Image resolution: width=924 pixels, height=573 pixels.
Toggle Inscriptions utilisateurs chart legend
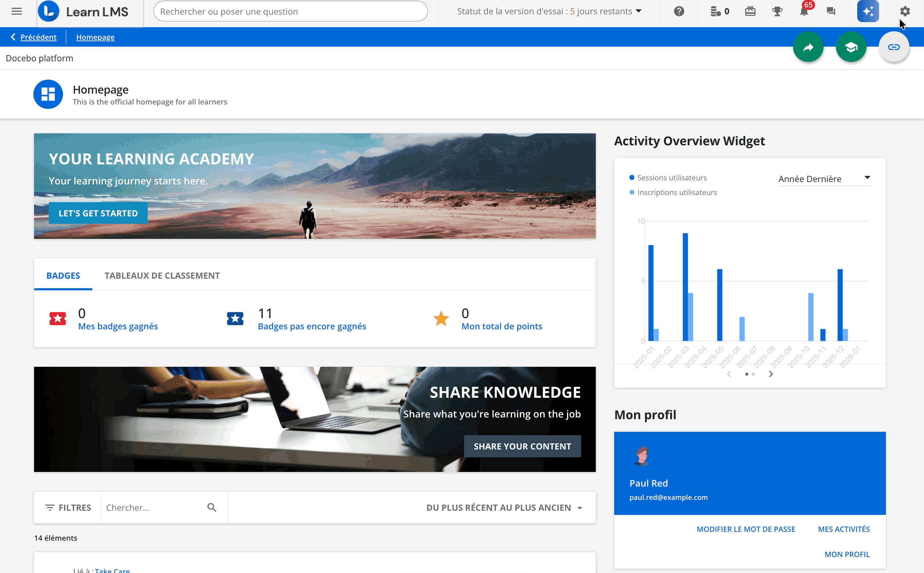676,193
